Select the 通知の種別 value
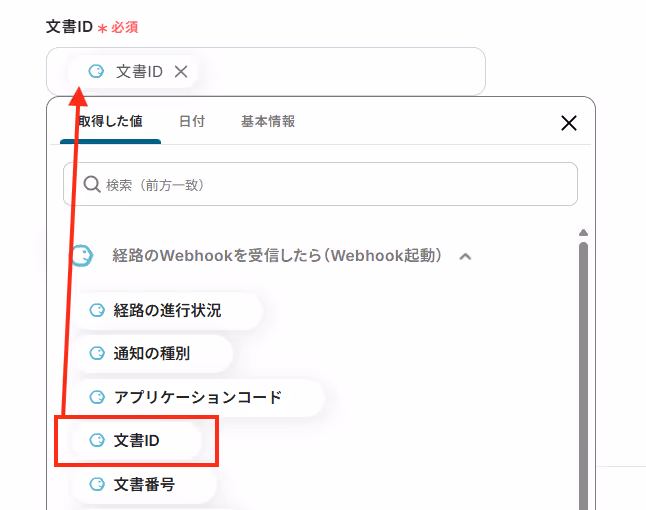 point(152,353)
